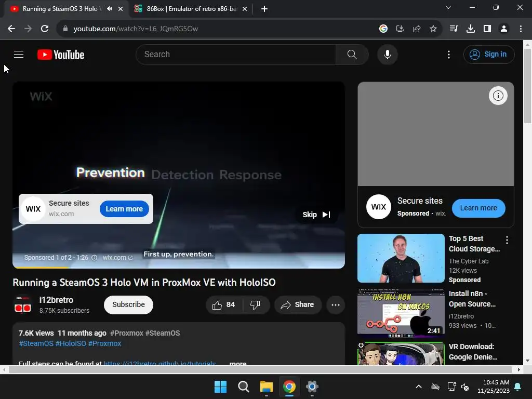Click the #HoloISO hashtag link
Viewport: 532px width, 399px height.
pos(71,343)
